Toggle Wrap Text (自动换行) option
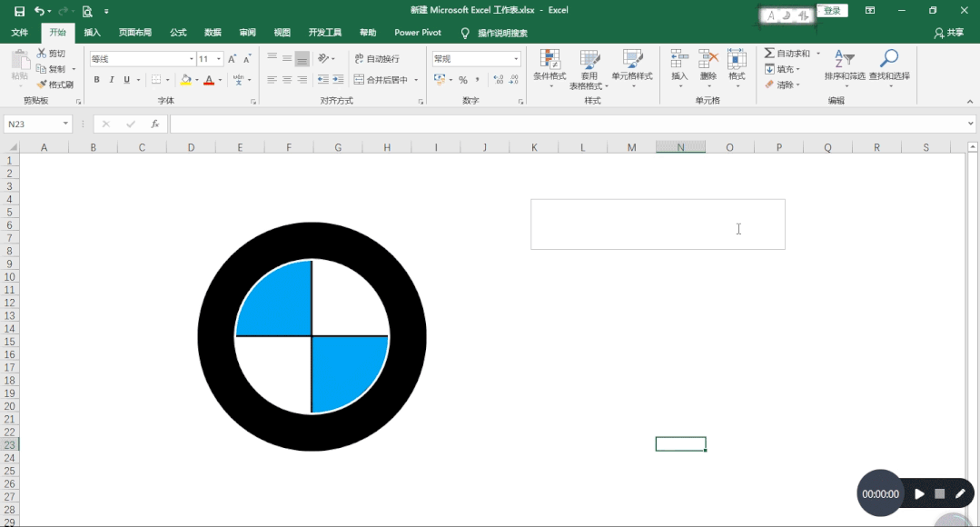The width and height of the screenshot is (980, 527). pos(377,59)
